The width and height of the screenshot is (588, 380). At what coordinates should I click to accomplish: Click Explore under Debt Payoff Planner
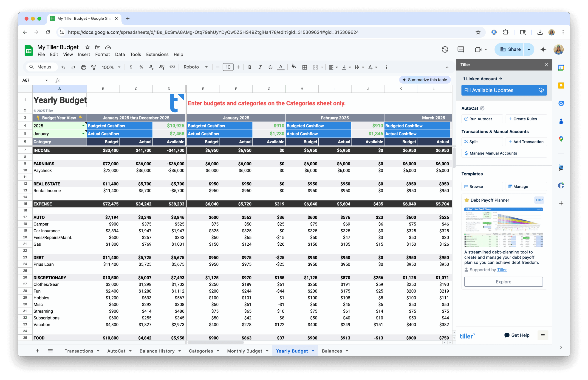pyautogui.click(x=503, y=282)
